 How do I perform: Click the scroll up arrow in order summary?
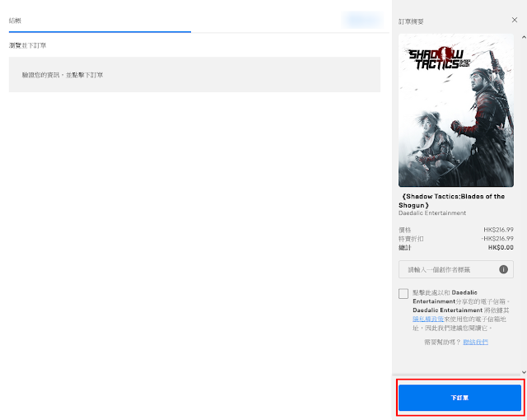point(524,37)
